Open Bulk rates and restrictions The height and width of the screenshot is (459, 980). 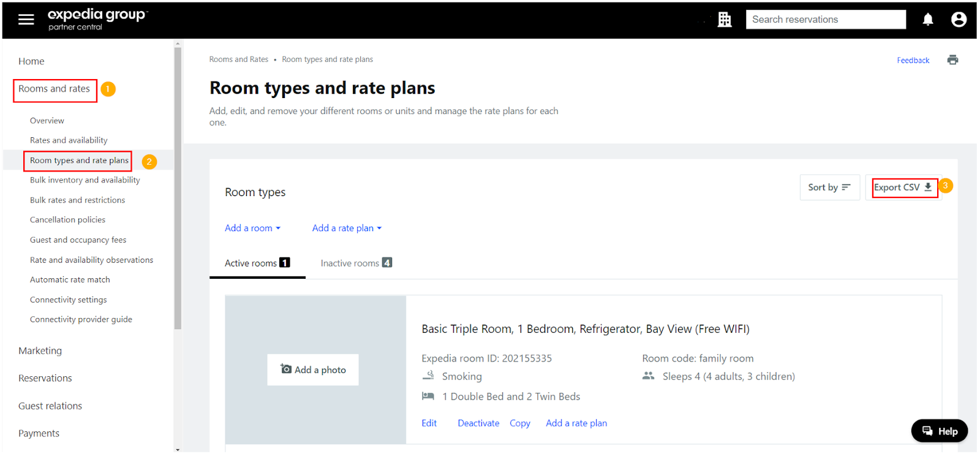(x=77, y=200)
